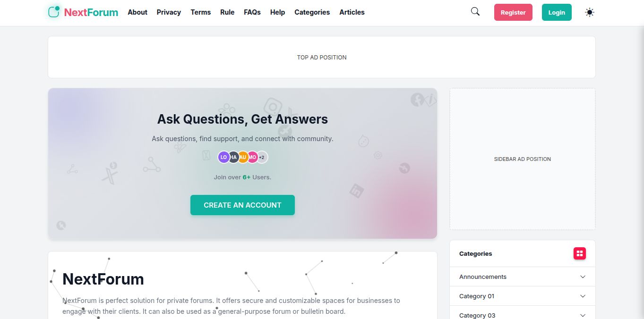Image resolution: width=644 pixels, height=319 pixels.
Task: Toggle the light/dark theme sun icon
Action: 589,12
